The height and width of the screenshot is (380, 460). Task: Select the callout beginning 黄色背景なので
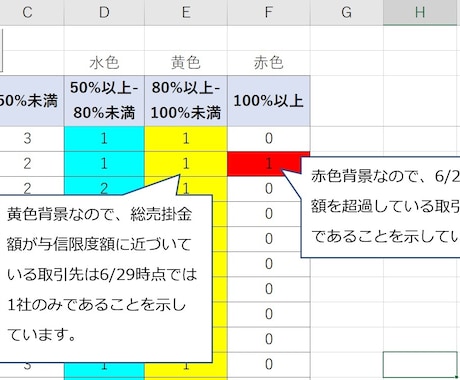[106, 278]
